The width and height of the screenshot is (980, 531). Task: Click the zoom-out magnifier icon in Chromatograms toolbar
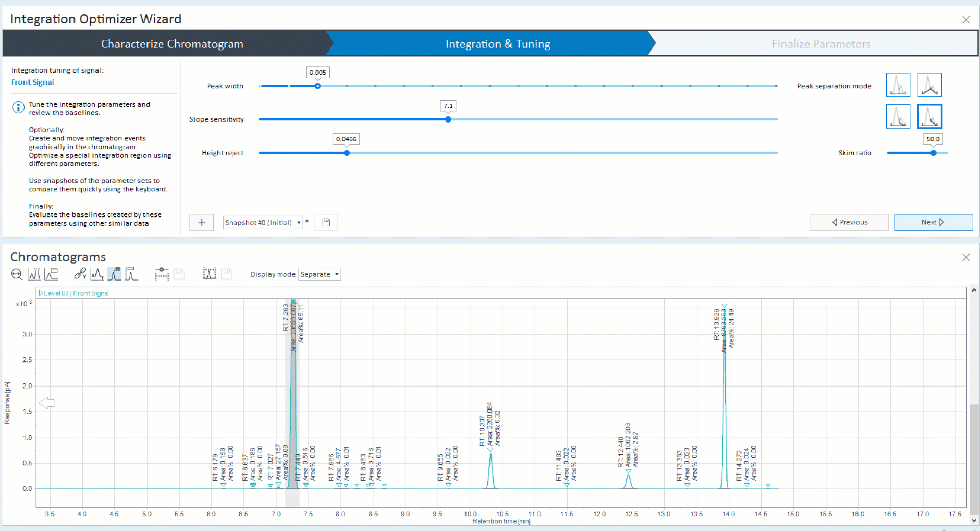point(16,275)
